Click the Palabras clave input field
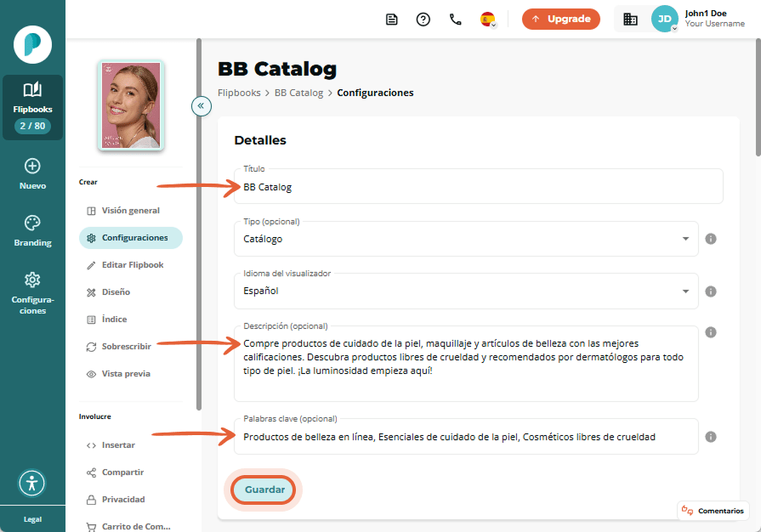The width and height of the screenshot is (761, 532). tap(466, 437)
